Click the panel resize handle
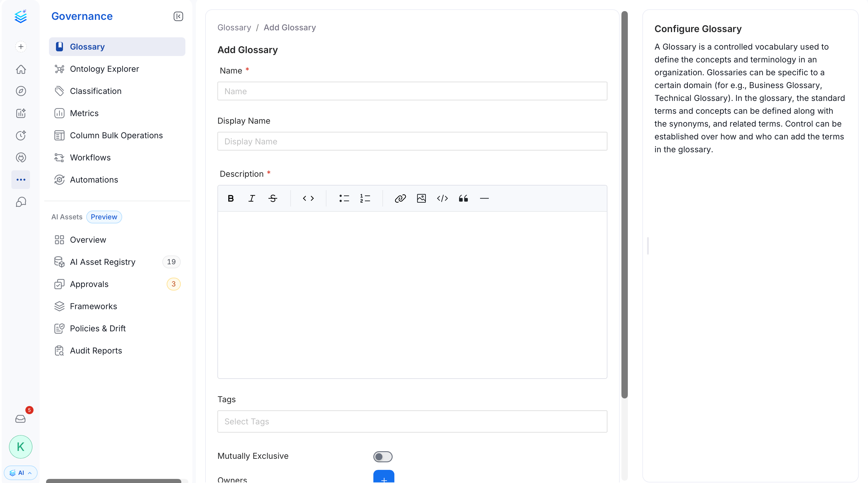This screenshot has width=868, height=483. pyautogui.click(x=648, y=246)
